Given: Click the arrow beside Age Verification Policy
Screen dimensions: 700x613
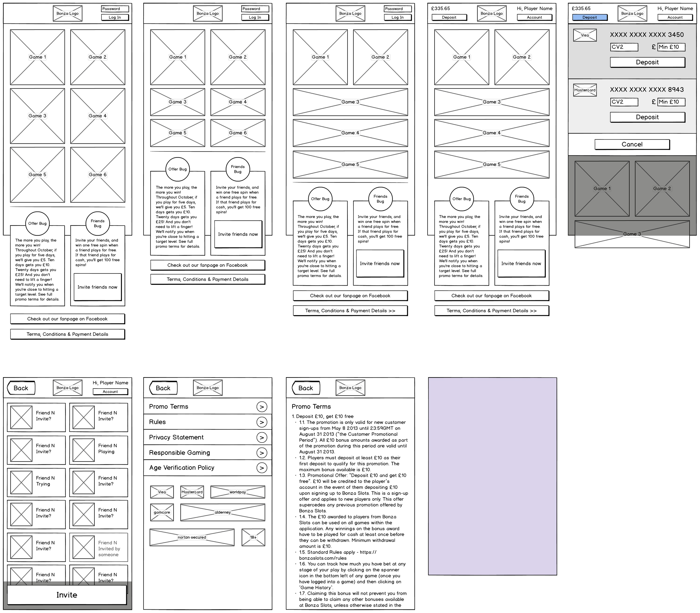Looking at the screenshot, I should pos(262,468).
